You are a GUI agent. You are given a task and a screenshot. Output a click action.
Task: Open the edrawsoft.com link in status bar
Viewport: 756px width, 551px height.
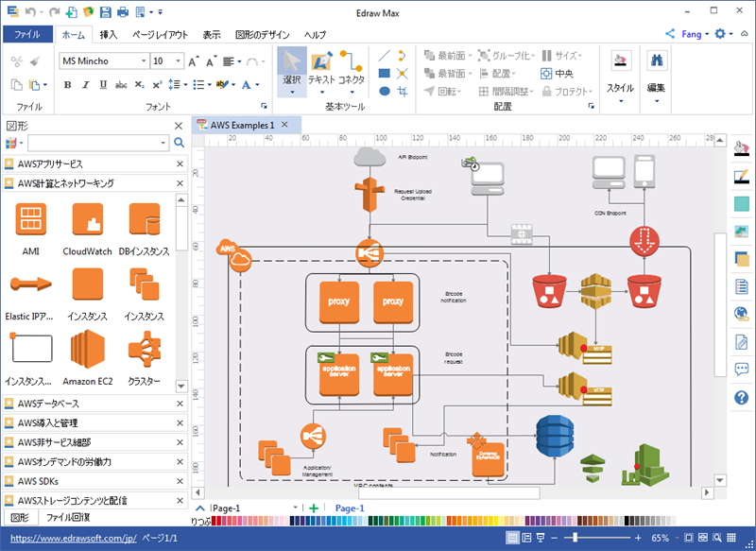pyautogui.click(x=70, y=538)
